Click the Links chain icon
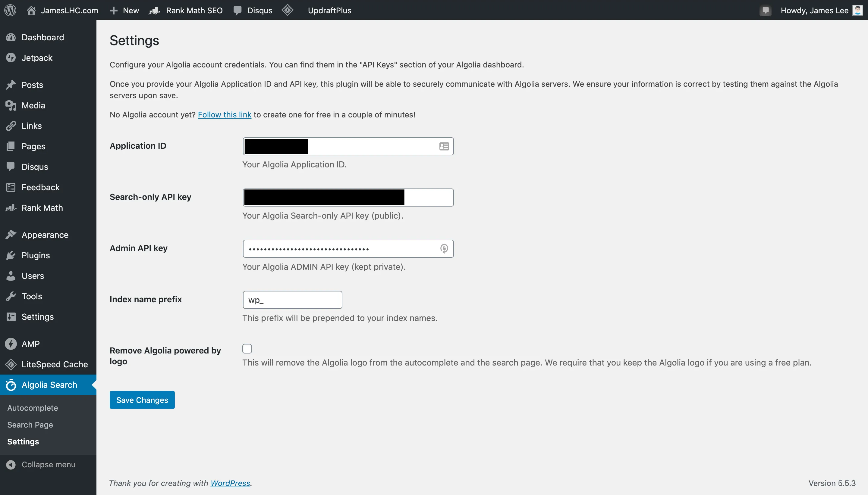Screen dimensions: 868x495 point(11,126)
